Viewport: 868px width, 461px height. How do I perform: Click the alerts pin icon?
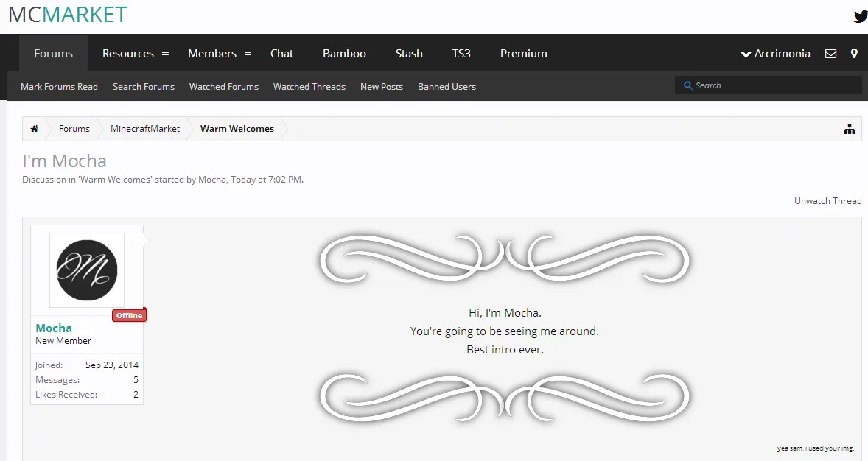coord(854,54)
